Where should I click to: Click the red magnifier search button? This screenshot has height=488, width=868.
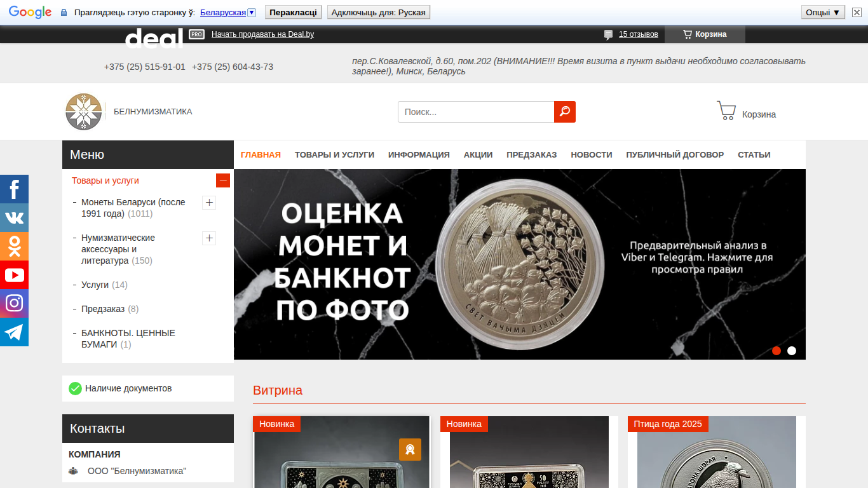565,112
